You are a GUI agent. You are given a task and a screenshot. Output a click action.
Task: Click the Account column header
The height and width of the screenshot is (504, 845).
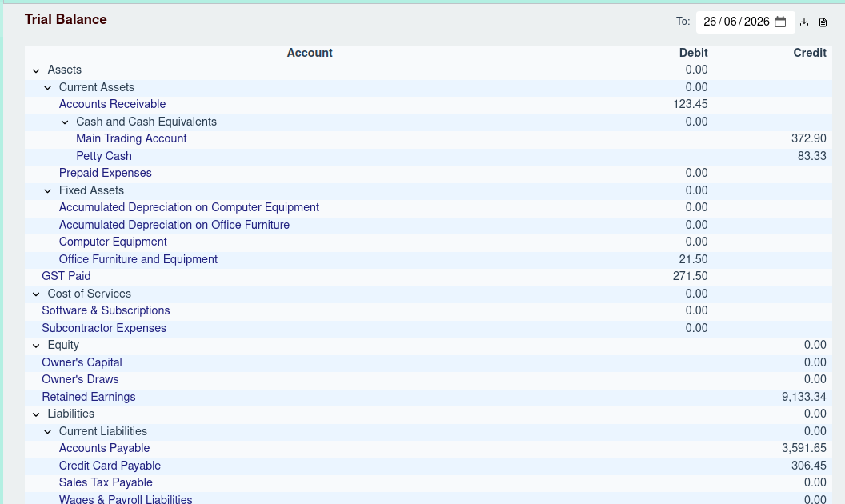pyautogui.click(x=310, y=53)
